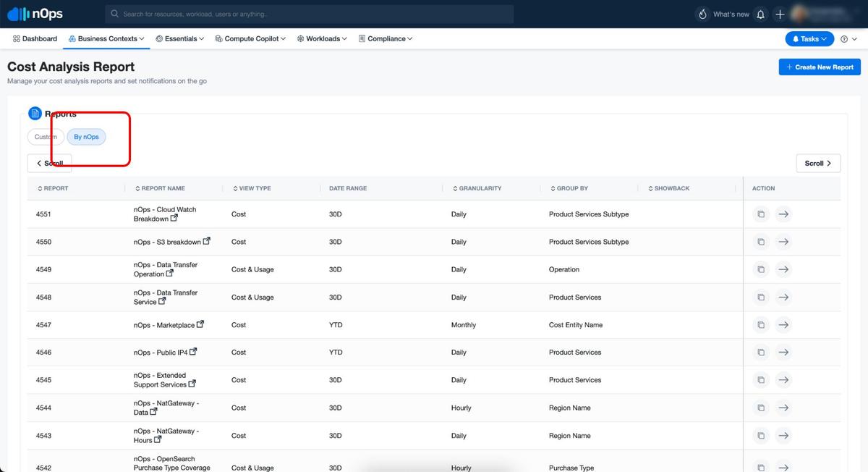Expand the Business Contexts menu

(106, 39)
